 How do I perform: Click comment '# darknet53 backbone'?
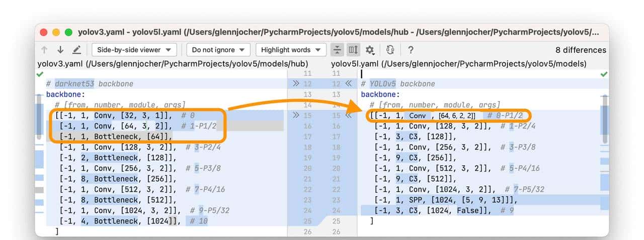90,84
